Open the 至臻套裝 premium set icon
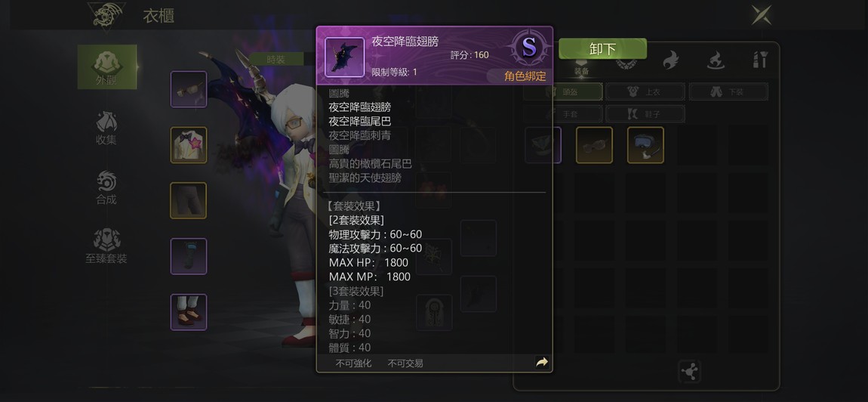This screenshot has width=868, height=402. pyautogui.click(x=106, y=247)
